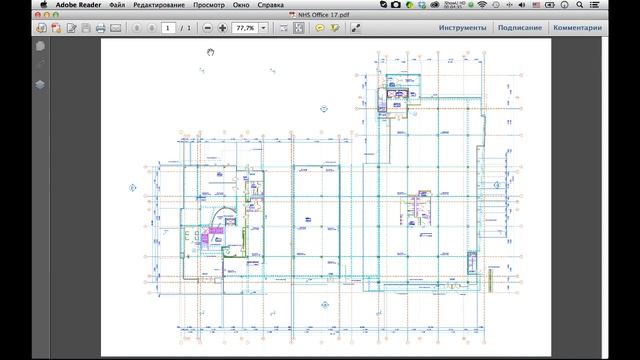Open attachments paperclip panel in sidebar
Screen dimensions: 640x360
click(x=40, y=64)
